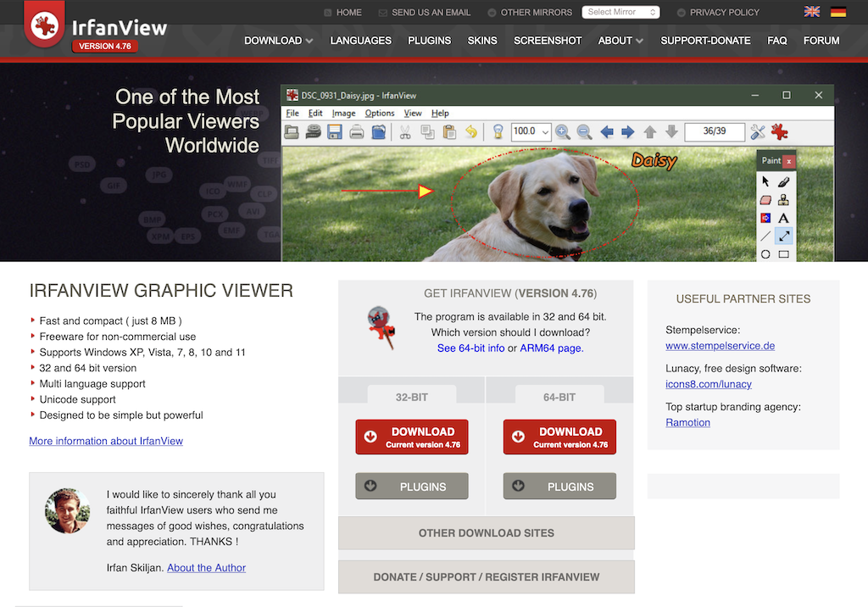Click the zoom in magnifier icon
868x607 pixels.
coord(563,131)
